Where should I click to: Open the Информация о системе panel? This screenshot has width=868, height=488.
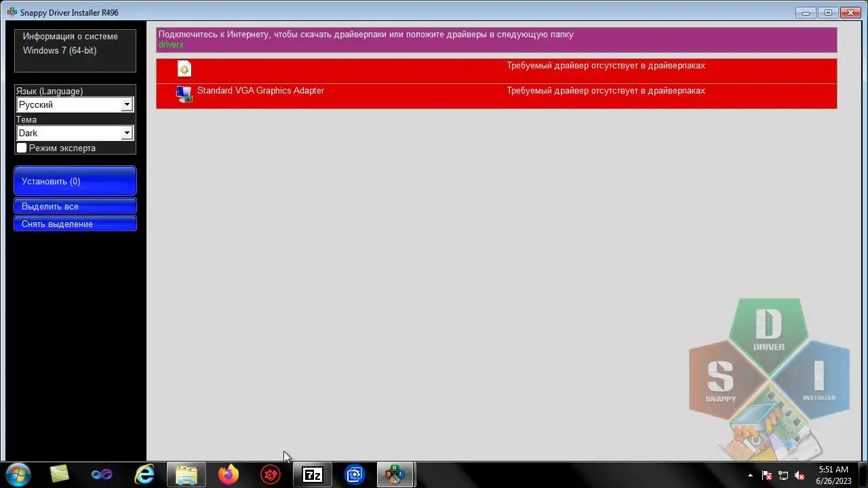[x=75, y=50]
